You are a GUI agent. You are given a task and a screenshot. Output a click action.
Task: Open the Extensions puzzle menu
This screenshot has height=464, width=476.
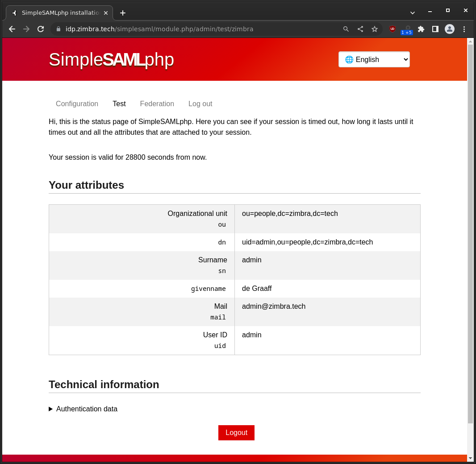pyautogui.click(x=421, y=29)
